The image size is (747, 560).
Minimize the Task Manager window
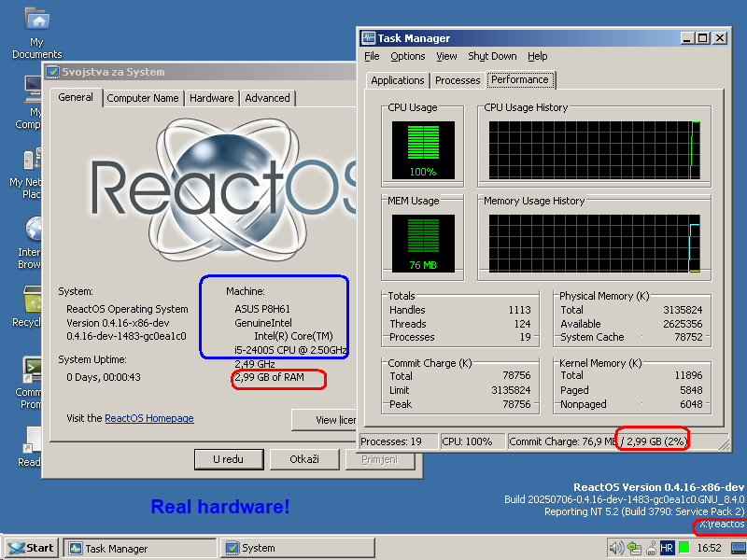coord(686,37)
